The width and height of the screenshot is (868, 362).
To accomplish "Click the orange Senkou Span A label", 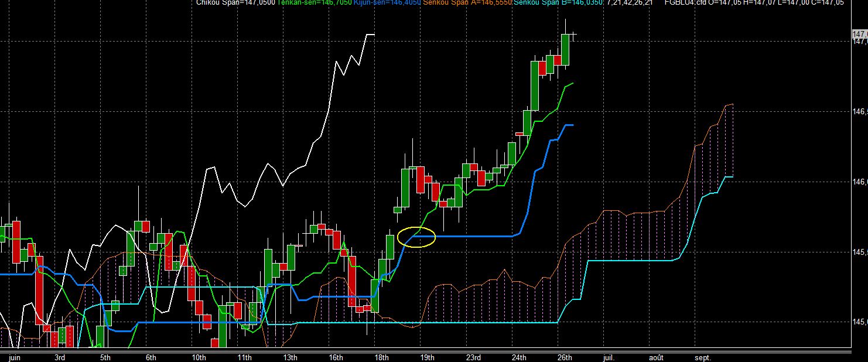I will 467,3.
